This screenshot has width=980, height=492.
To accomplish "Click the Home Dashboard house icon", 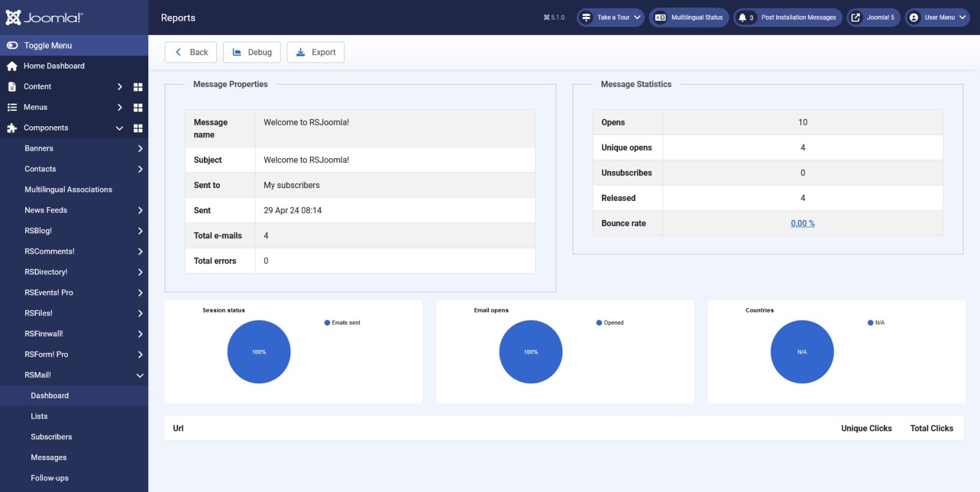I will (x=12, y=66).
